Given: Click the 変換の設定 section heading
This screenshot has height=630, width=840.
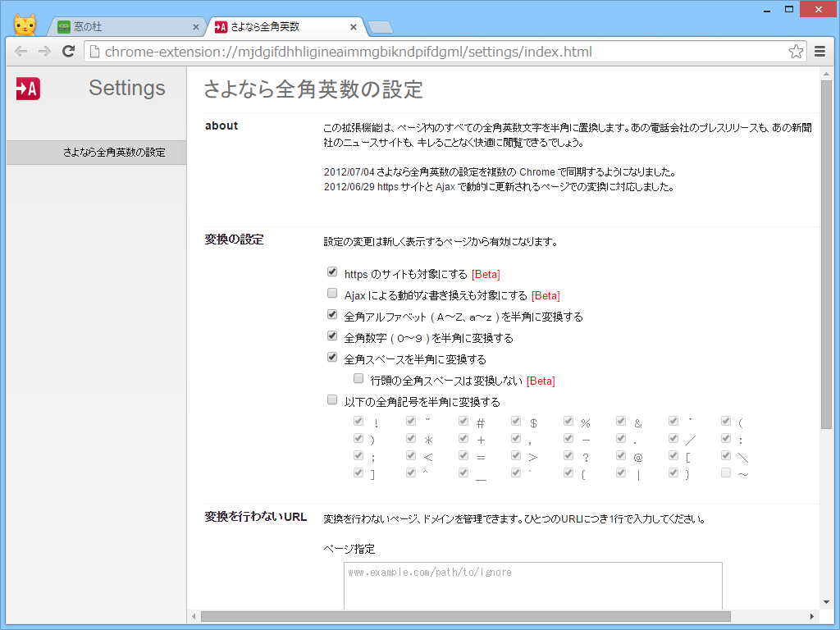Looking at the screenshot, I should click(x=234, y=240).
